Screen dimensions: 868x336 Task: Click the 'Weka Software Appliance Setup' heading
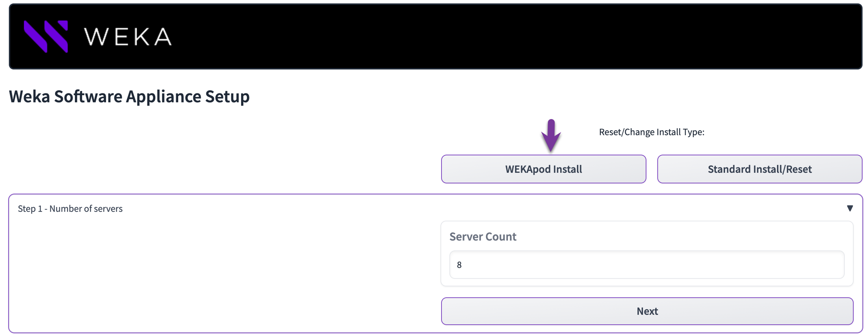pyautogui.click(x=129, y=97)
